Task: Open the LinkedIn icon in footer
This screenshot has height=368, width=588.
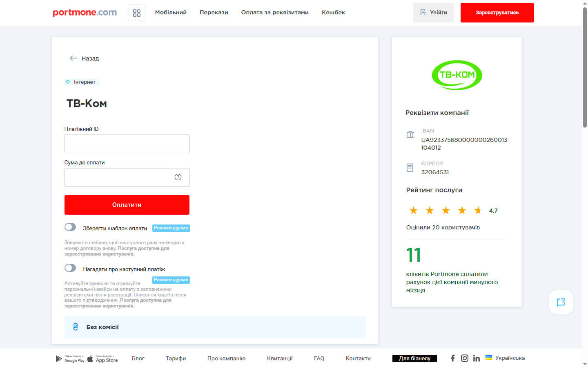Action: (x=477, y=358)
